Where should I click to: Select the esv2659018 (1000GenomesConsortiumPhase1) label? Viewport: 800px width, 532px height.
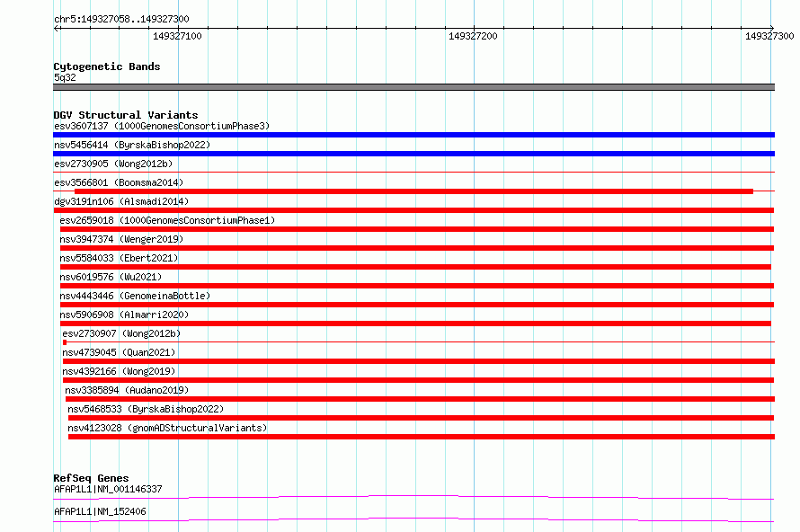[167, 220]
